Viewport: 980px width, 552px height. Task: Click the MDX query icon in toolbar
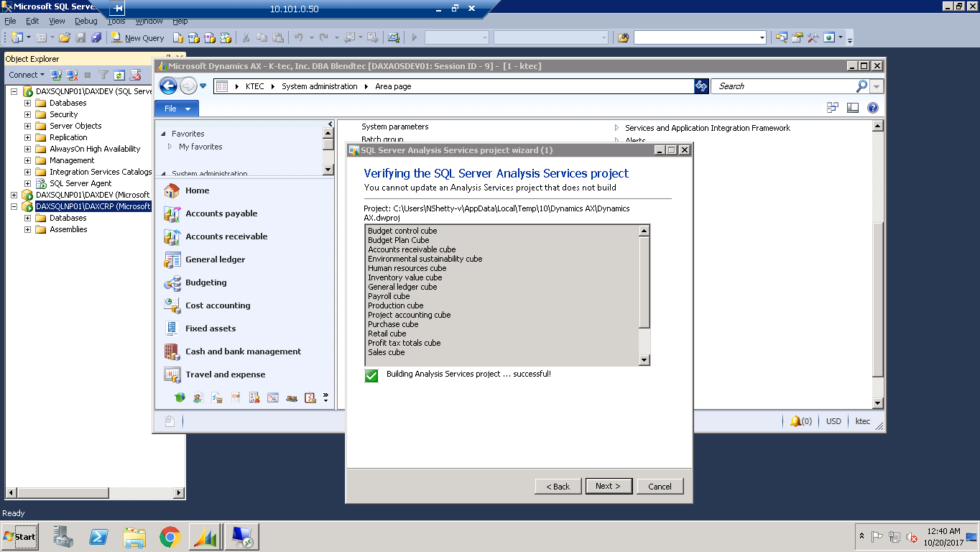point(194,38)
